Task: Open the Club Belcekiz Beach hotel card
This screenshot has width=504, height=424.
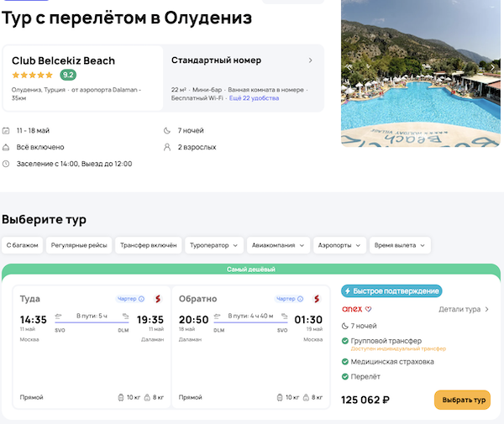Action: click(82, 77)
